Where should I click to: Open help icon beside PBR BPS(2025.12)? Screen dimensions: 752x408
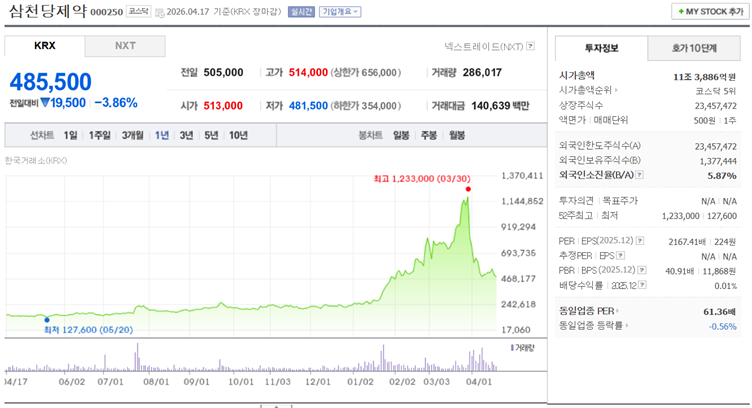(x=642, y=270)
